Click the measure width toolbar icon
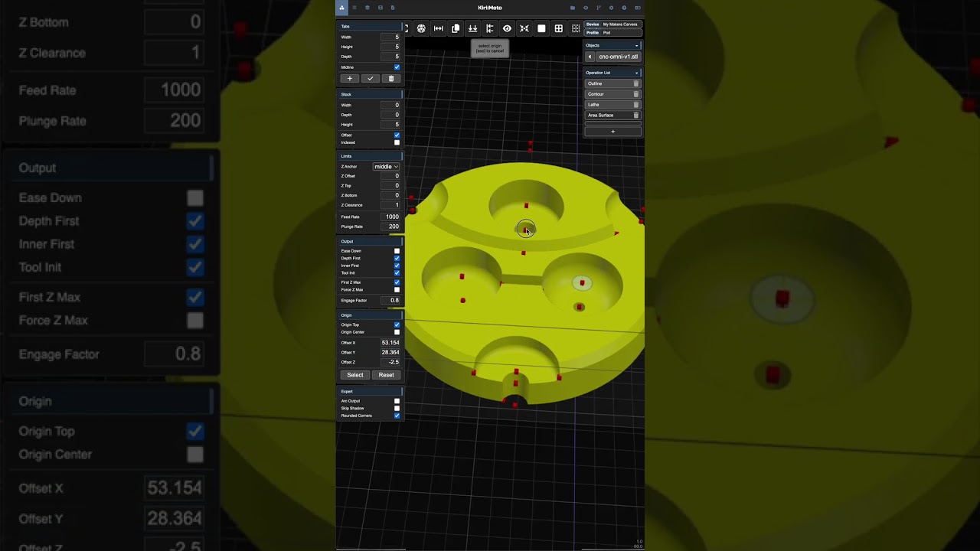The height and width of the screenshot is (551, 980). [439, 28]
